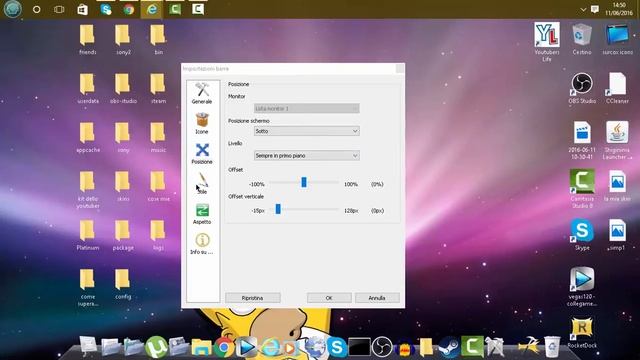Select the bin folder on desktop

tap(158, 39)
